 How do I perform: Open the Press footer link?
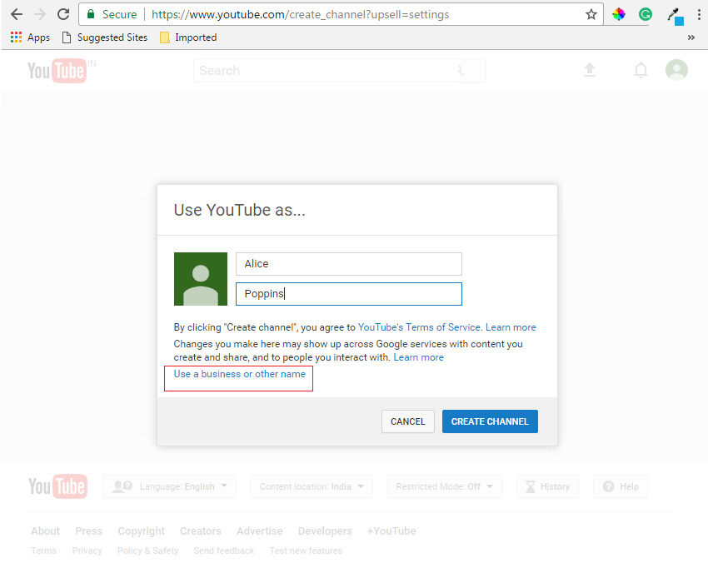(x=88, y=531)
